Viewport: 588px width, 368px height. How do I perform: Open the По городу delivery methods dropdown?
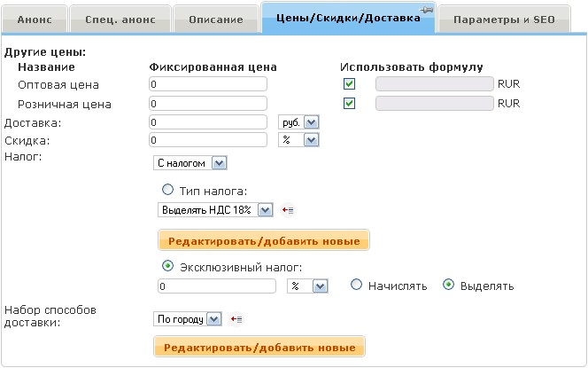(x=188, y=319)
